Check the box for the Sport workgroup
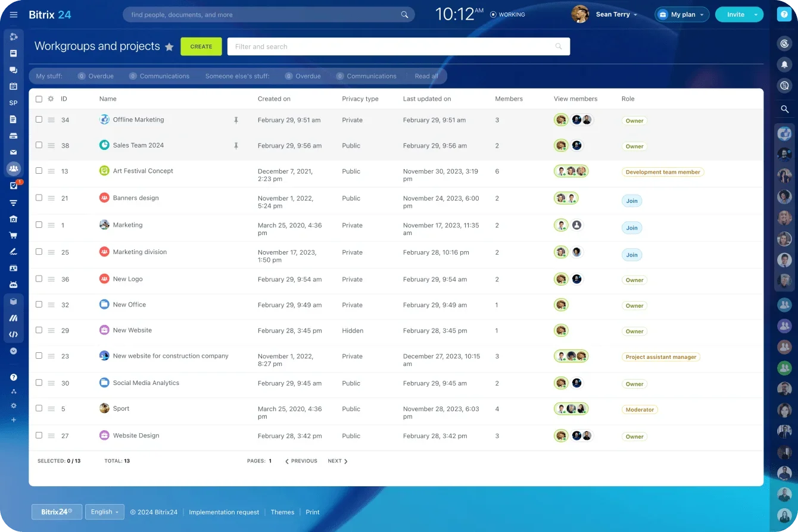The image size is (798, 532). pos(39,408)
